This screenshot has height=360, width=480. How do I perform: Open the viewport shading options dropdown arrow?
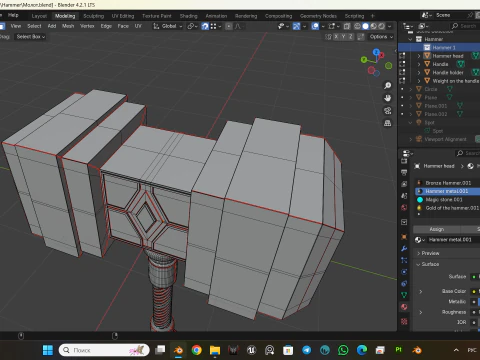tap(390, 26)
